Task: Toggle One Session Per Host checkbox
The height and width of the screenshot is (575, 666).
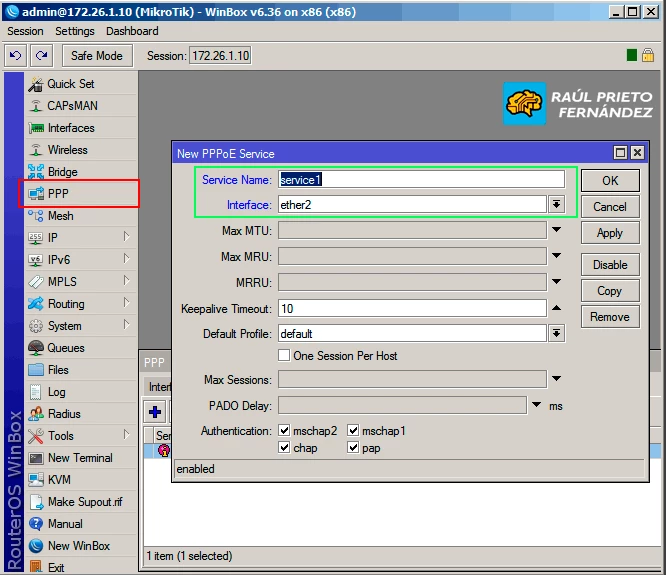Action: pos(284,355)
